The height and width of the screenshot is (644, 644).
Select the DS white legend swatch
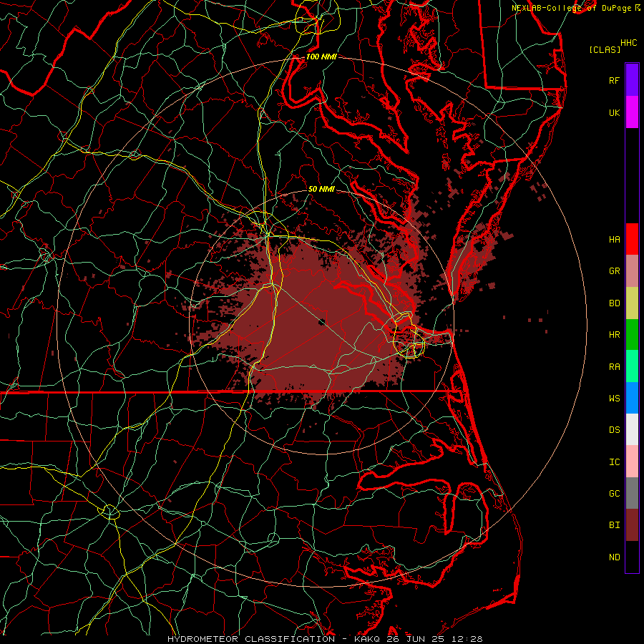tap(632, 429)
